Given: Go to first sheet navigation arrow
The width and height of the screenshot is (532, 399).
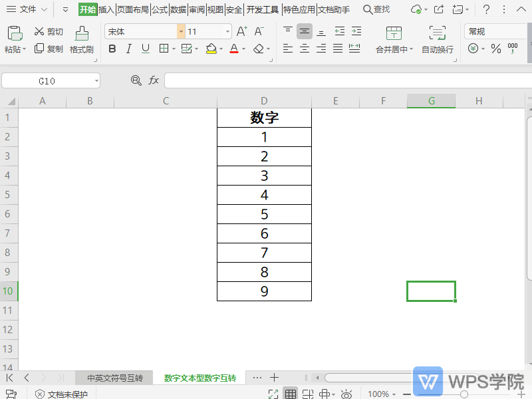Looking at the screenshot, I should click(9, 378).
